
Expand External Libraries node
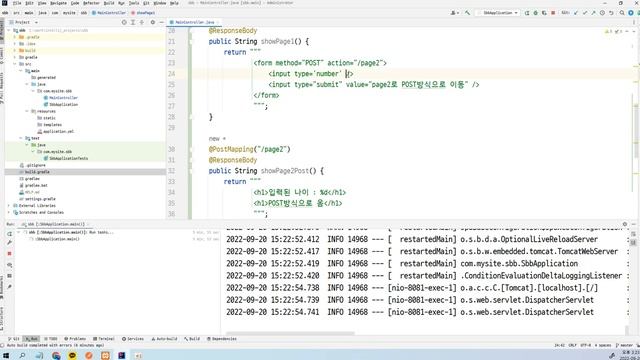[9, 205]
